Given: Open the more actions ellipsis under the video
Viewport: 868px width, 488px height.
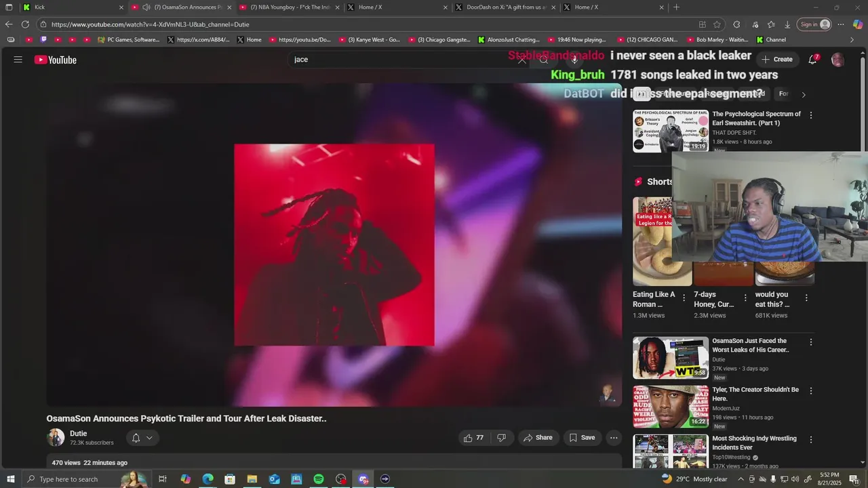Looking at the screenshot, I should [614, 438].
